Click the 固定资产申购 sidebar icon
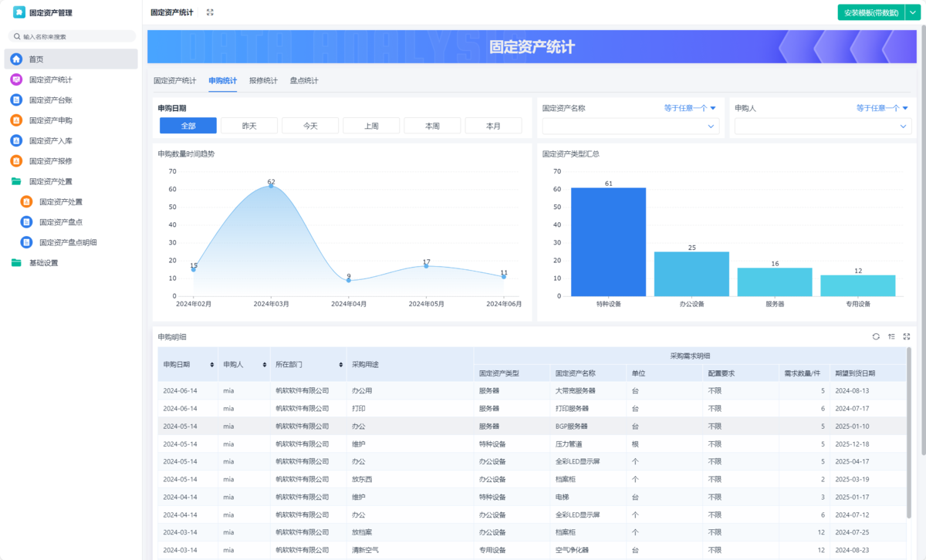926x560 pixels. pyautogui.click(x=16, y=120)
